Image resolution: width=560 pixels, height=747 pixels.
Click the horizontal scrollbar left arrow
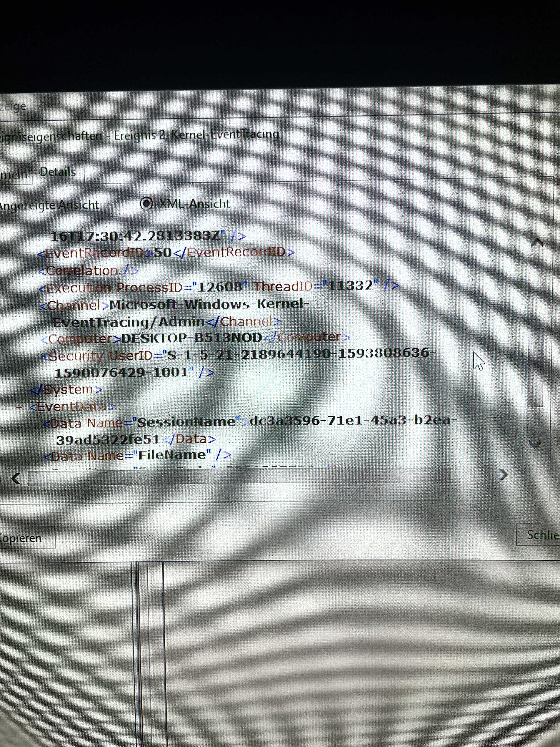click(x=16, y=478)
